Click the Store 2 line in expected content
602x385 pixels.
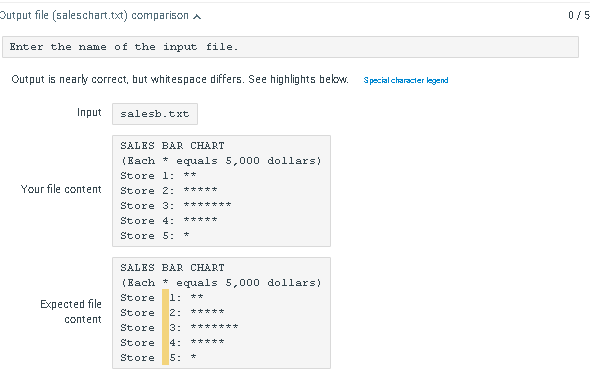click(172, 312)
